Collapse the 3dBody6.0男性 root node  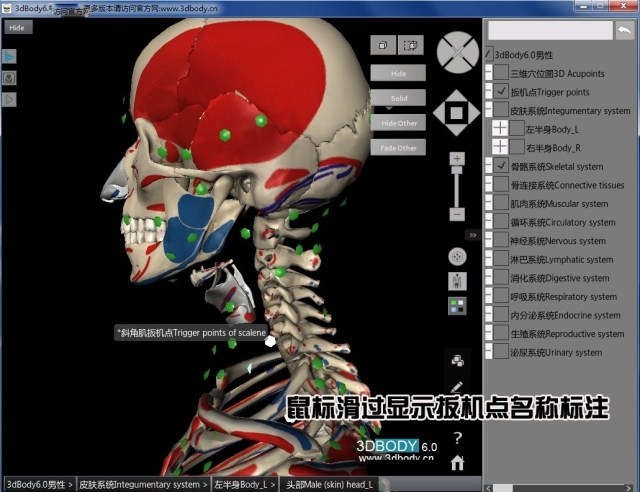pyautogui.click(x=489, y=54)
